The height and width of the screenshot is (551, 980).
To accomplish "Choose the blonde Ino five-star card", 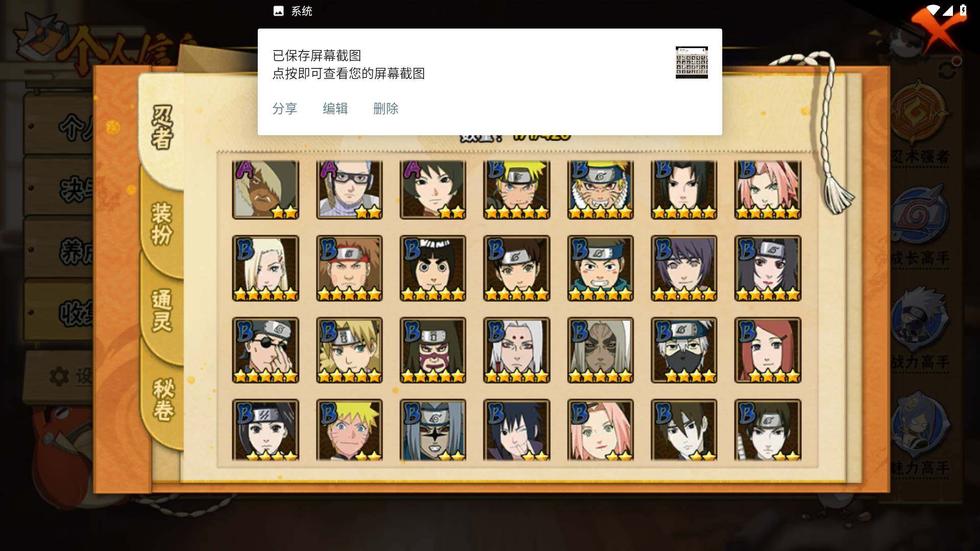I will click(265, 268).
